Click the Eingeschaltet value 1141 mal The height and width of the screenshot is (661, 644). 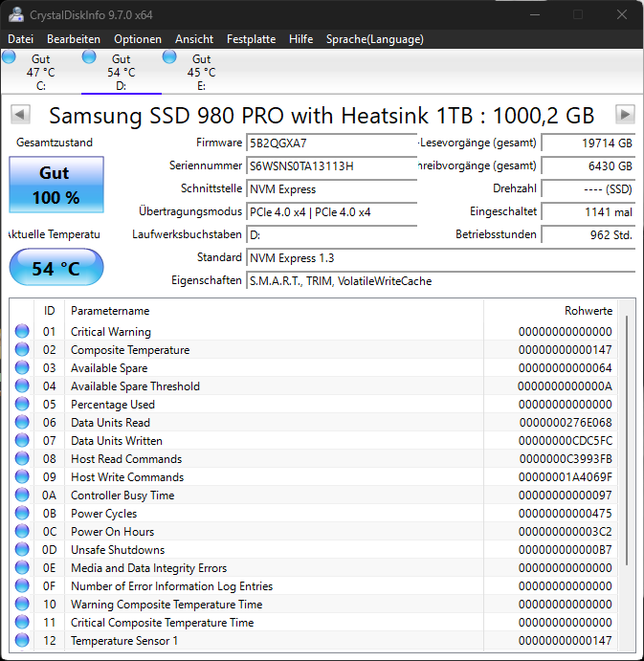588,212
